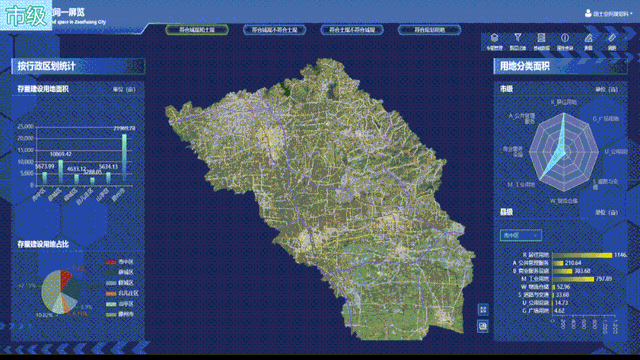The height and width of the screenshot is (360, 640).
Task: Click the fourth top tab pill
Action: (429, 30)
